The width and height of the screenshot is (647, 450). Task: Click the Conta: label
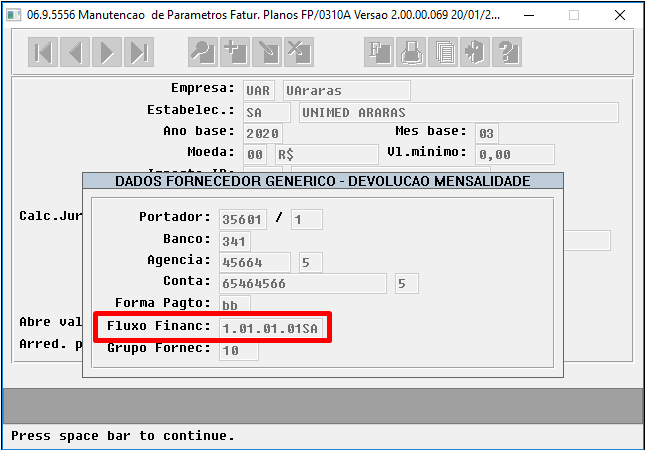pos(187,281)
